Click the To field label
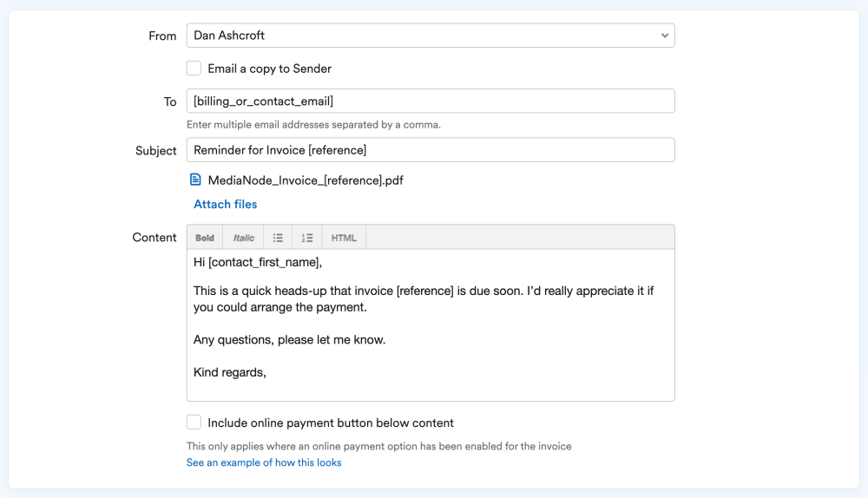868x498 pixels. 170,102
